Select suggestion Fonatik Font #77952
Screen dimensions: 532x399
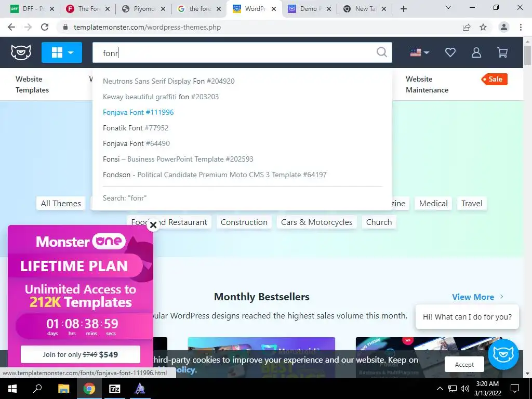136,128
